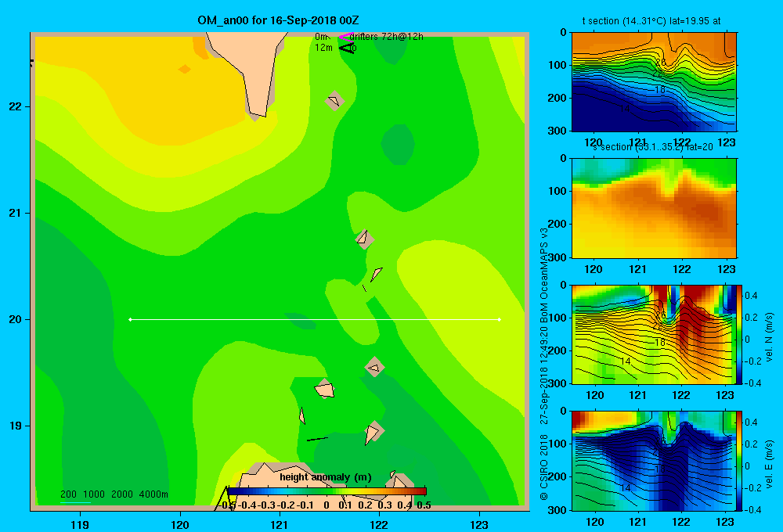Click the height anomaly color bar
Viewport: 783px width, 532px height.
(327, 491)
